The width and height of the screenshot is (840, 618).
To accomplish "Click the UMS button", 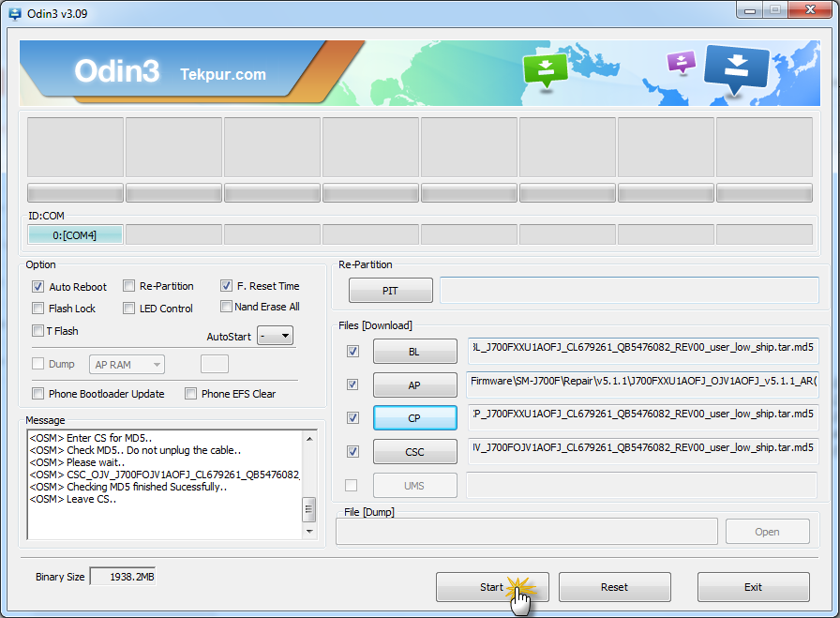I will [x=414, y=486].
